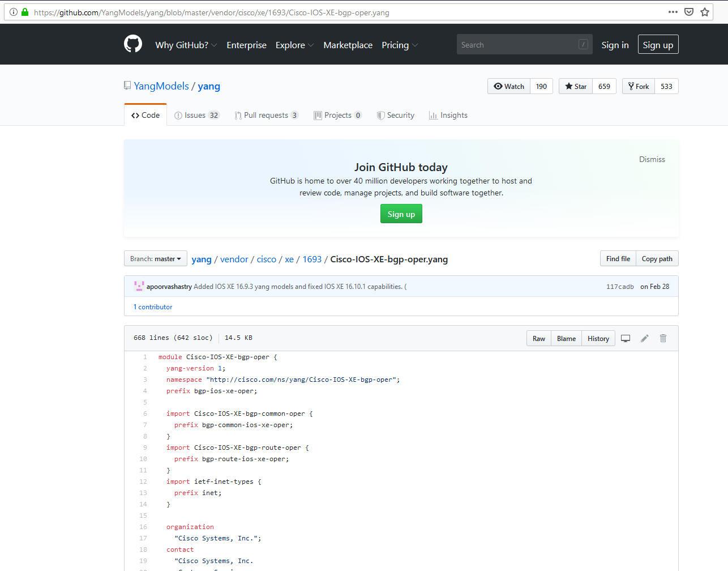Open the Enterprise page
This screenshot has height=571, width=728.
[x=246, y=45]
